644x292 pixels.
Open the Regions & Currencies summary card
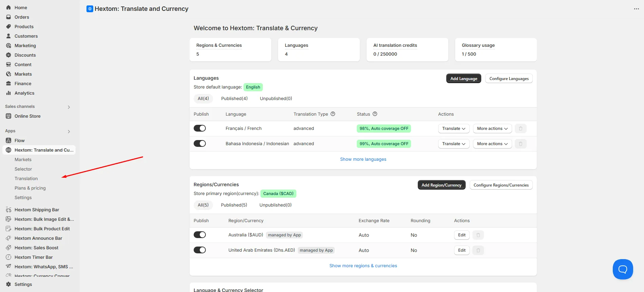tap(230, 50)
